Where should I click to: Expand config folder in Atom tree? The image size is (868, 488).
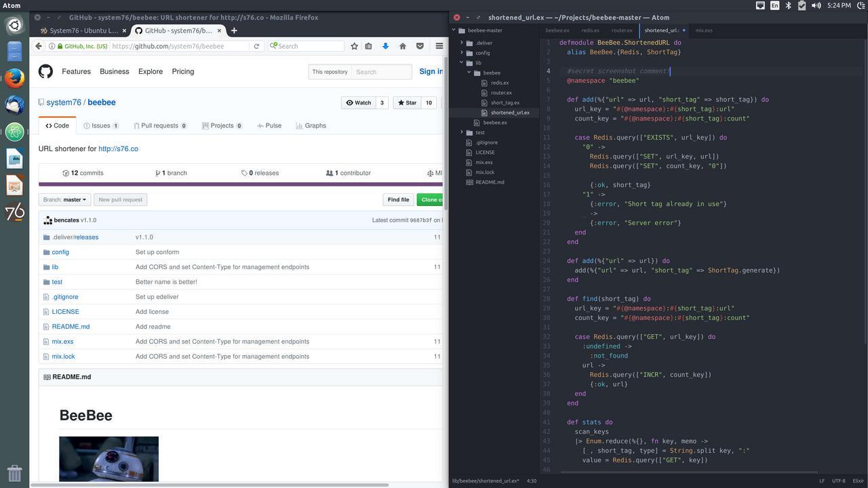click(x=462, y=53)
